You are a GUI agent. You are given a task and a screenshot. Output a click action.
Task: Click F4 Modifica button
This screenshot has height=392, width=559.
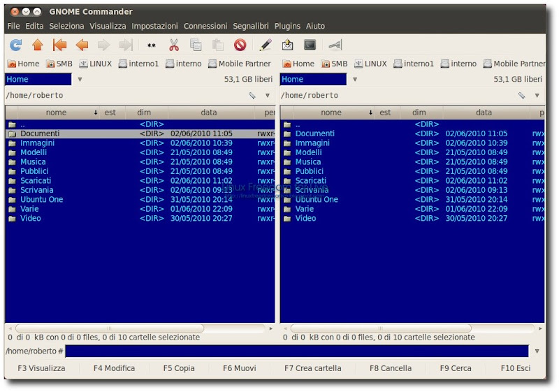pos(114,368)
